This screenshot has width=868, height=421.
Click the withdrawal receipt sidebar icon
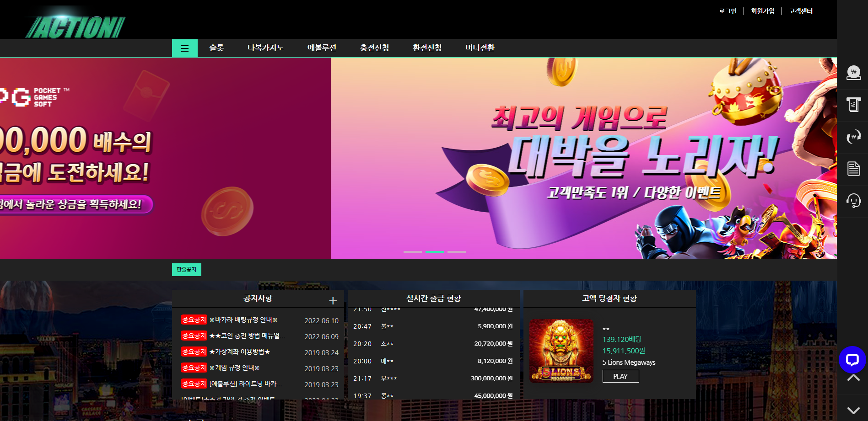coord(853,105)
